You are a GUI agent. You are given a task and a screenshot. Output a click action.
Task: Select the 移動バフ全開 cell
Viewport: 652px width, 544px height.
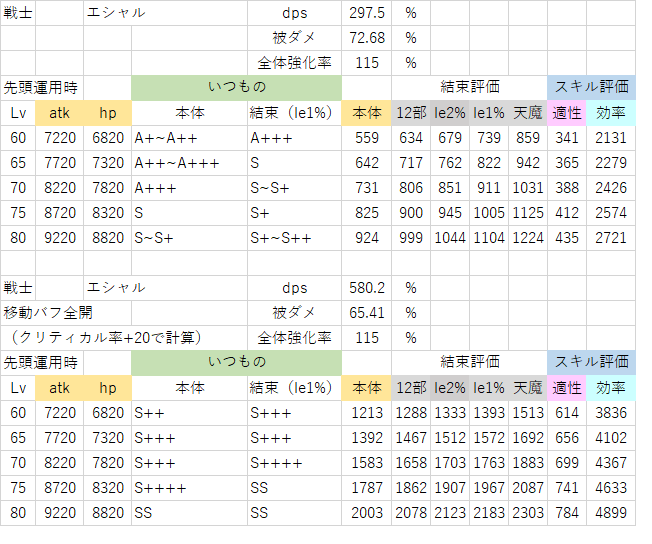click(x=66, y=313)
